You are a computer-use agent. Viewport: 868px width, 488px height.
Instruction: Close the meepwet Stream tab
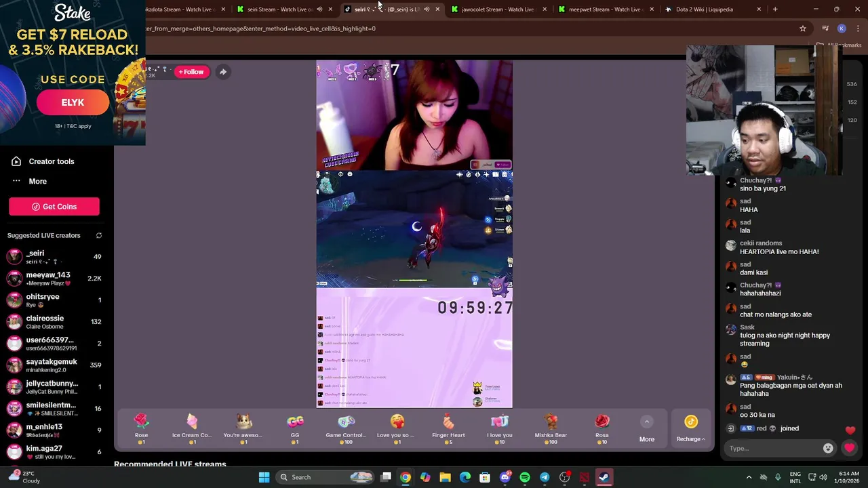(x=652, y=9)
